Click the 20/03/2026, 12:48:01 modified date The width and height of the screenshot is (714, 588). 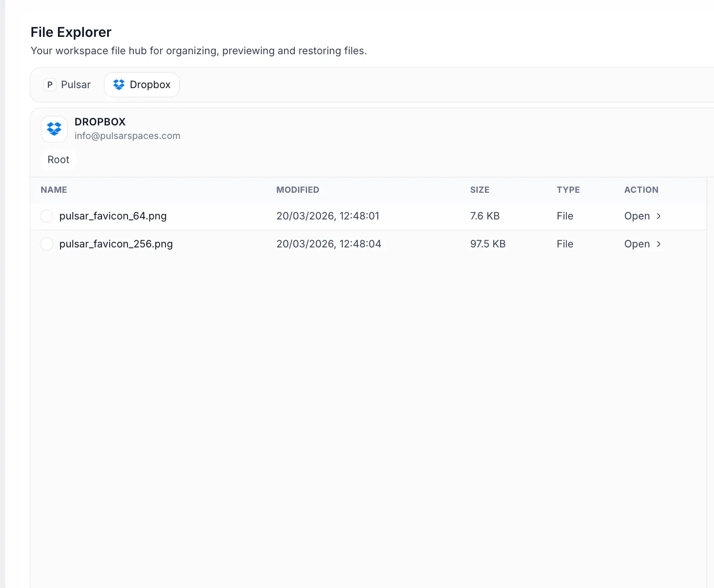coord(328,216)
